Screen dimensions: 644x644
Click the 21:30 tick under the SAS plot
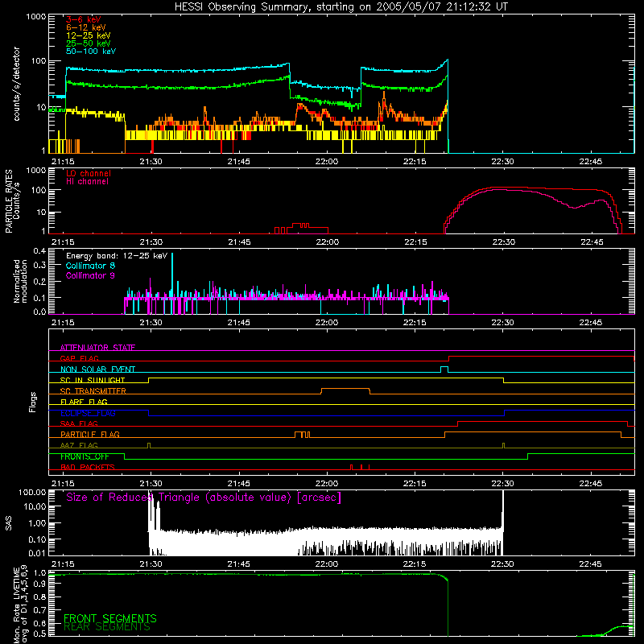[x=151, y=564]
